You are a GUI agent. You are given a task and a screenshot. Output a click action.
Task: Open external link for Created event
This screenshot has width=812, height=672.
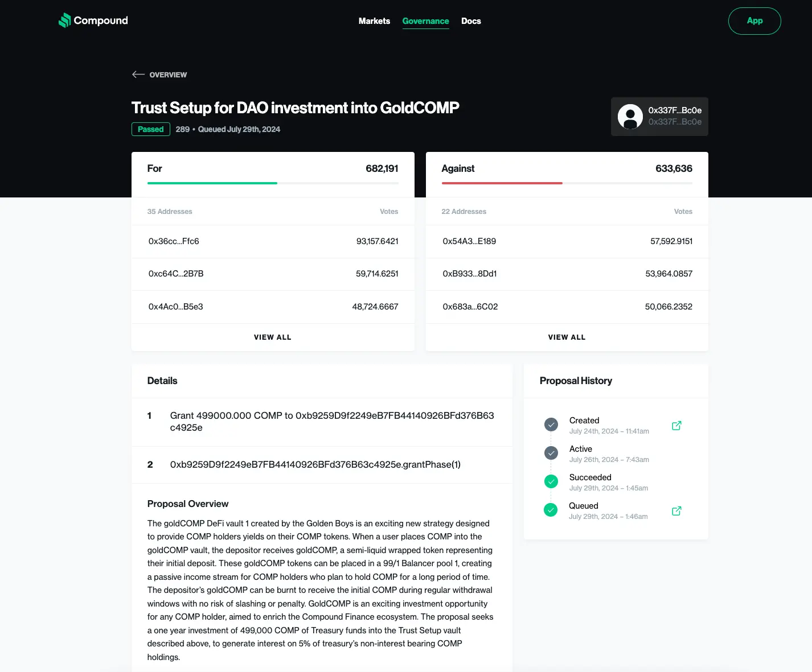pyautogui.click(x=676, y=426)
